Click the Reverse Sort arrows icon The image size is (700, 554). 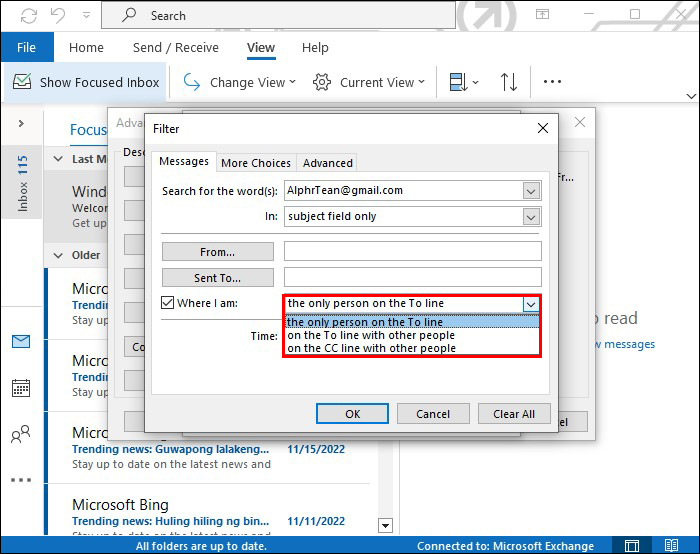[x=509, y=83]
